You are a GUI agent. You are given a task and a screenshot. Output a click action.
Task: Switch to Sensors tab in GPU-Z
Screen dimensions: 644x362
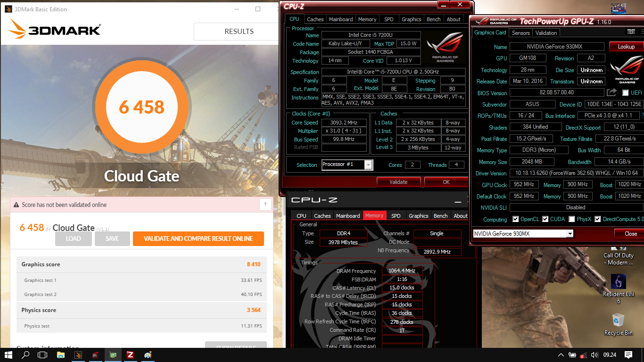click(x=520, y=33)
